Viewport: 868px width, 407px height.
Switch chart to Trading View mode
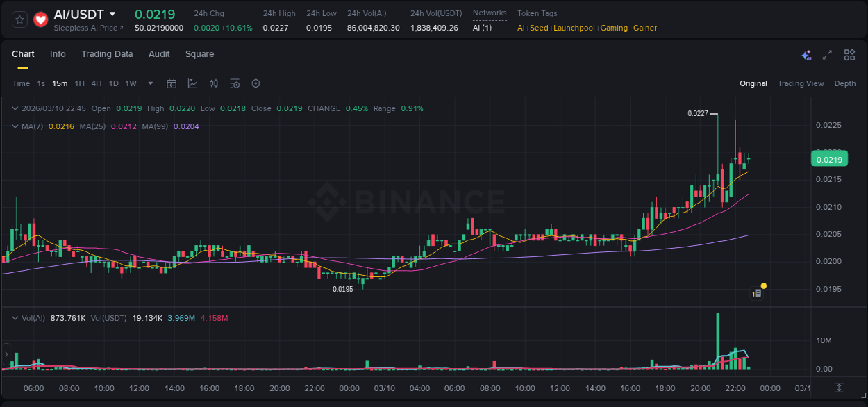[800, 83]
